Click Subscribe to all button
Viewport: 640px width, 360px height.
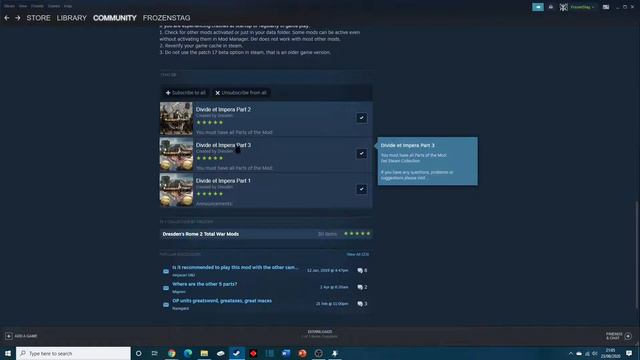[x=186, y=93]
